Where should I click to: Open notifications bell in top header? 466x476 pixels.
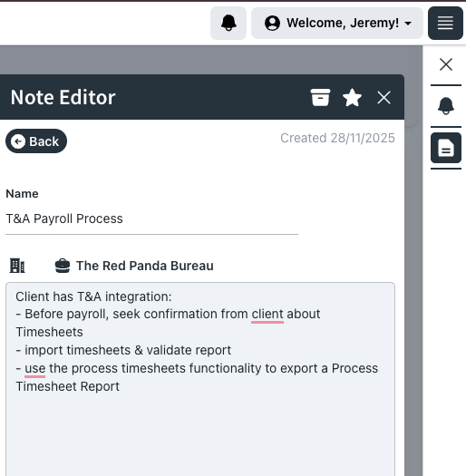[x=228, y=23]
